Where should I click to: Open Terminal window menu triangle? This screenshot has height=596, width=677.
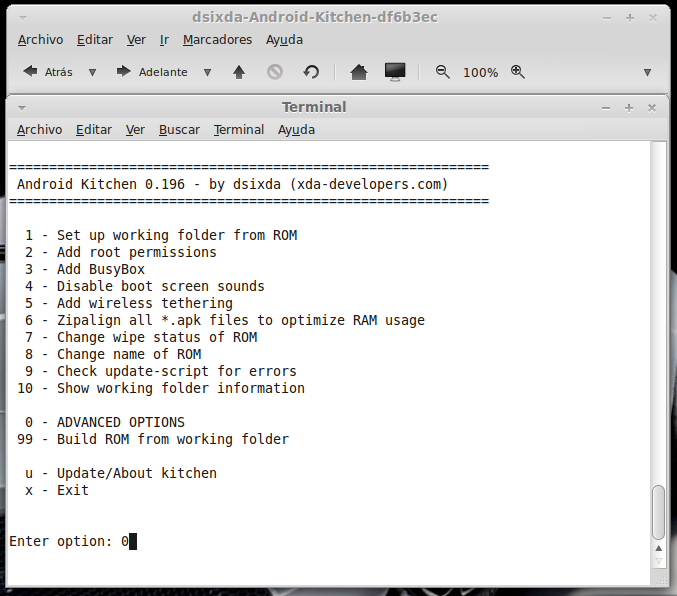tap(22, 108)
